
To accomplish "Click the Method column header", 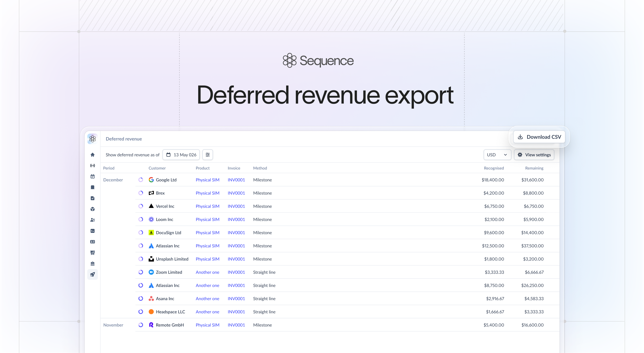I will tap(260, 168).
